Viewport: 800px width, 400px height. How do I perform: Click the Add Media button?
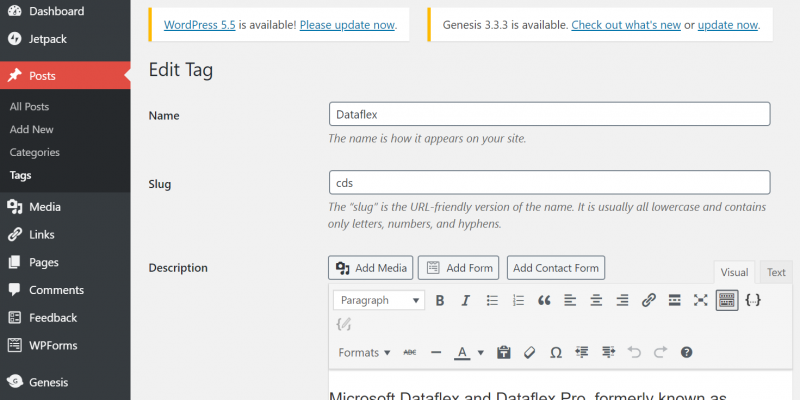[x=371, y=268]
